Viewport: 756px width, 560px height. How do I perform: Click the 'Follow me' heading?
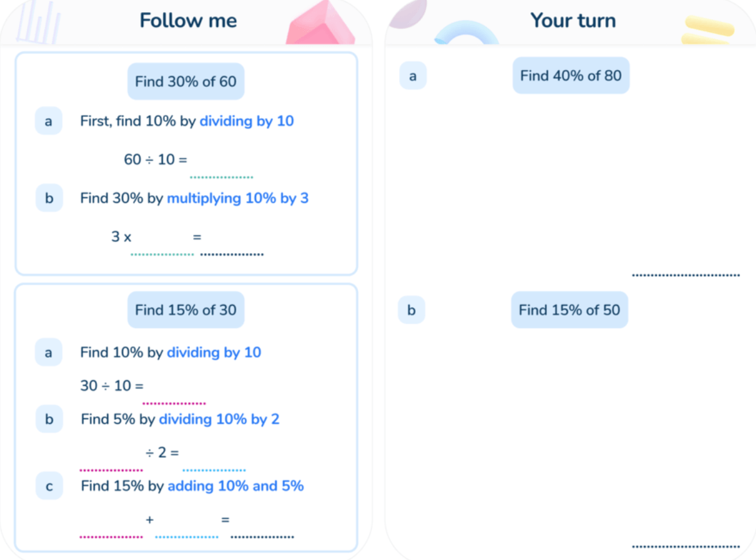[188, 21]
